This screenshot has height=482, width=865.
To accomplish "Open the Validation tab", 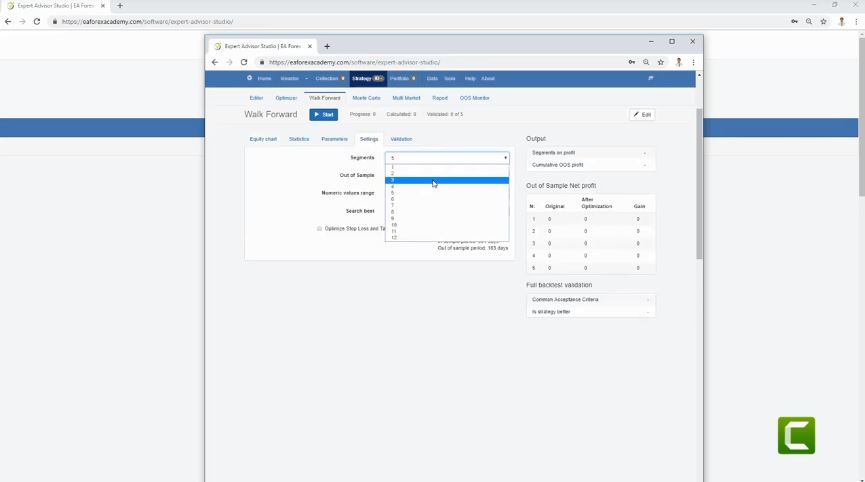I will (401, 139).
